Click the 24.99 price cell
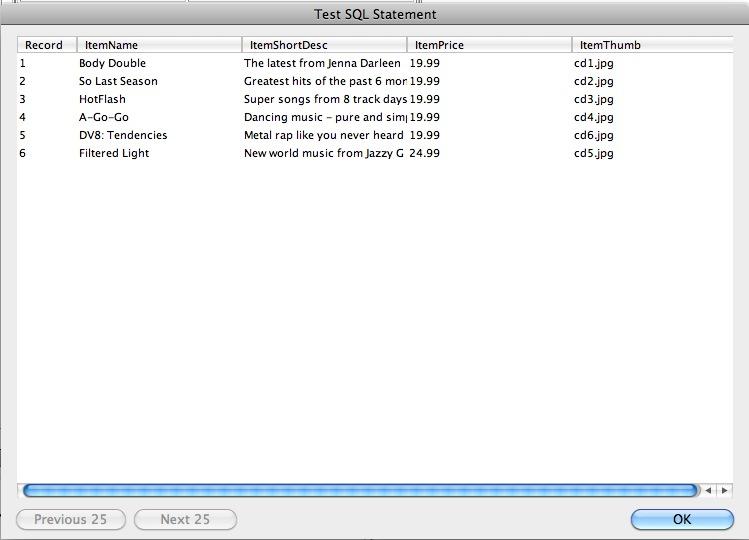The height and width of the screenshot is (540, 749). click(424, 153)
